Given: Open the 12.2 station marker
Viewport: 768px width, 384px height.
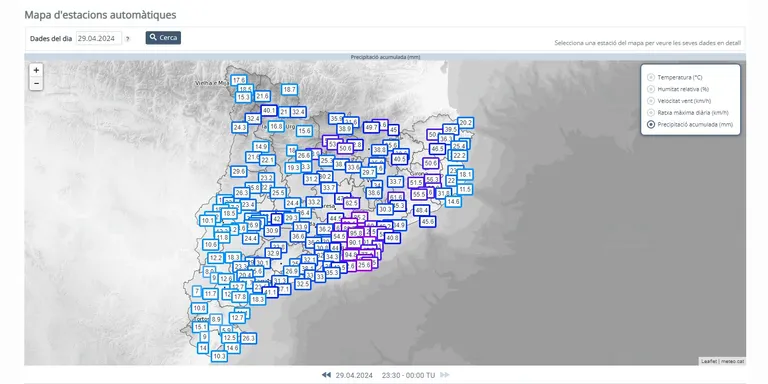Looking at the screenshot, I should pos(216,258).
